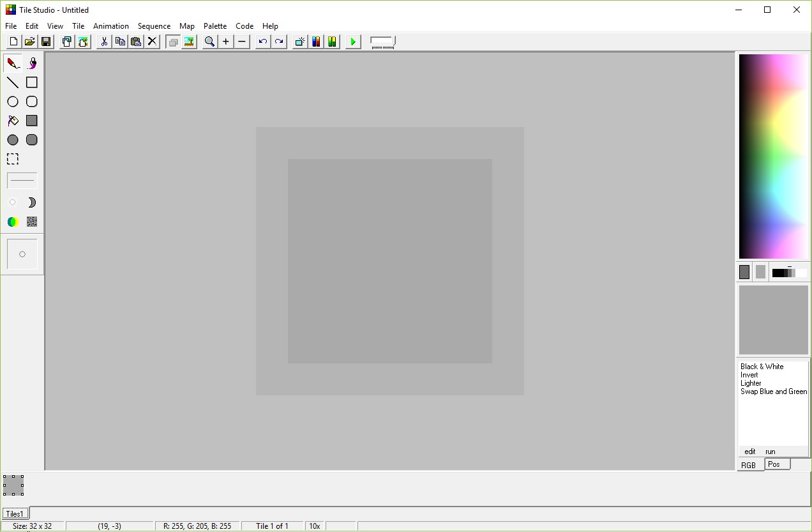The image size is (812, 532).
Task: Click the undo arrow on the toolbar
Action: (x=262, y=41)
